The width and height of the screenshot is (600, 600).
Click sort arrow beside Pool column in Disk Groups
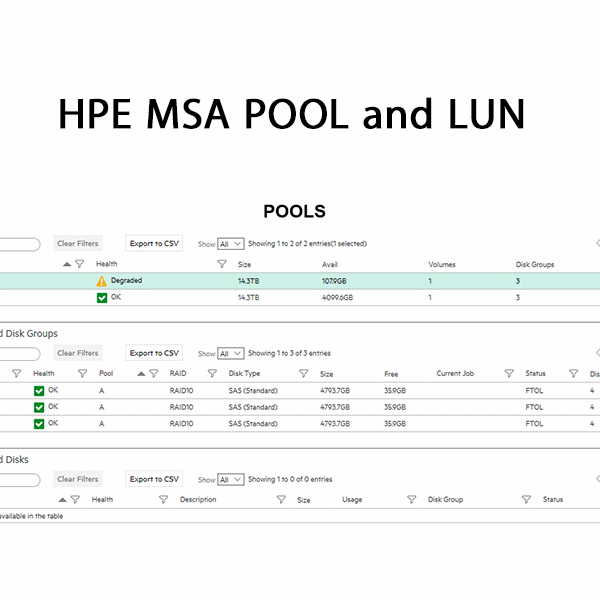click(x=141, y=374)
